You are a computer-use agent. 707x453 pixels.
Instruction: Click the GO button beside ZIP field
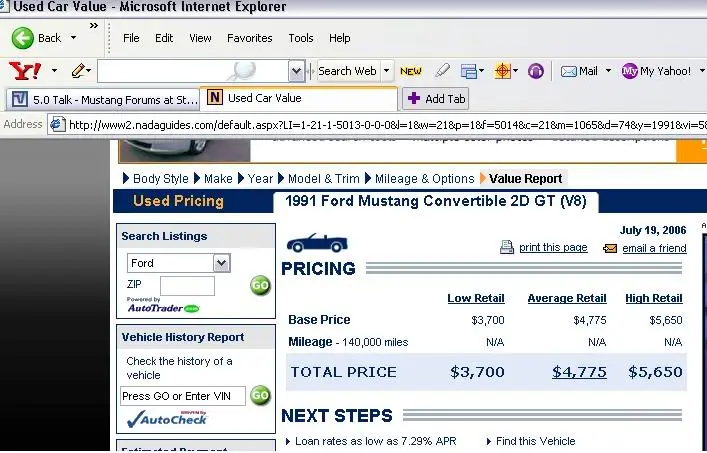click(260, 285)
